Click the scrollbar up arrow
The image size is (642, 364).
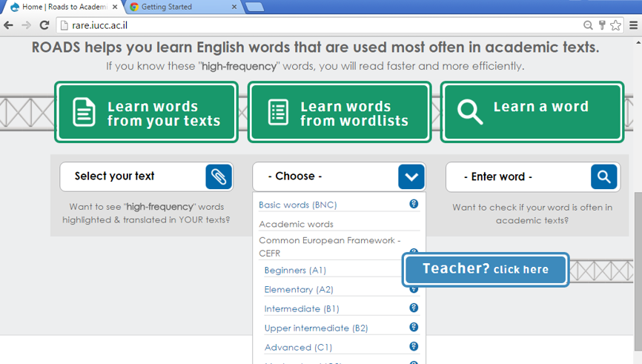click(638, 42)
